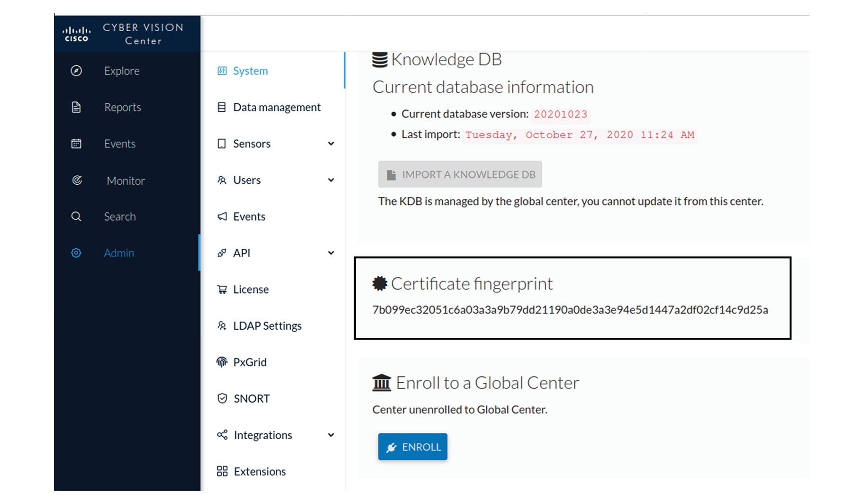Click the Sensors device icon
This screenshot has width=864, height=504.
click(x=221, y=144)
